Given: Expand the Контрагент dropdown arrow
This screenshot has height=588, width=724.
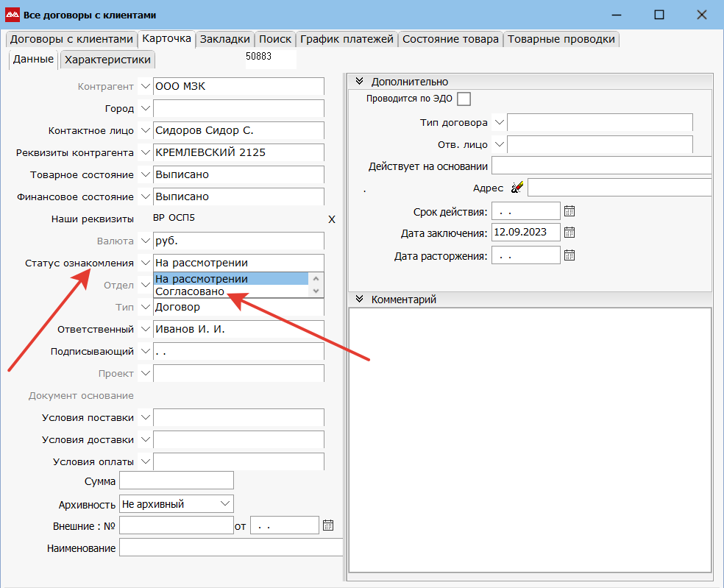Looking at the screenshot, I should pos(145,87).
